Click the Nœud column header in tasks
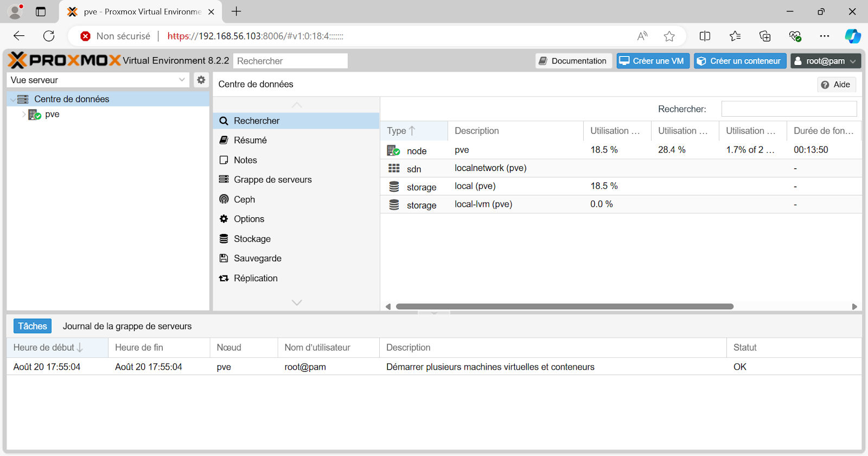Viewport: 868px width, 456px height. [244, 347]
